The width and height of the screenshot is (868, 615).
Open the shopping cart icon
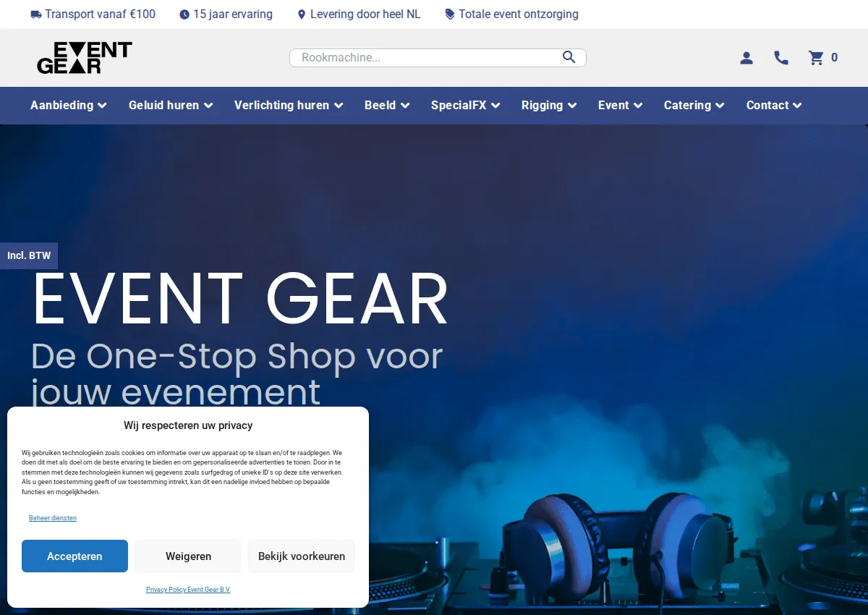tap(816, 58)
